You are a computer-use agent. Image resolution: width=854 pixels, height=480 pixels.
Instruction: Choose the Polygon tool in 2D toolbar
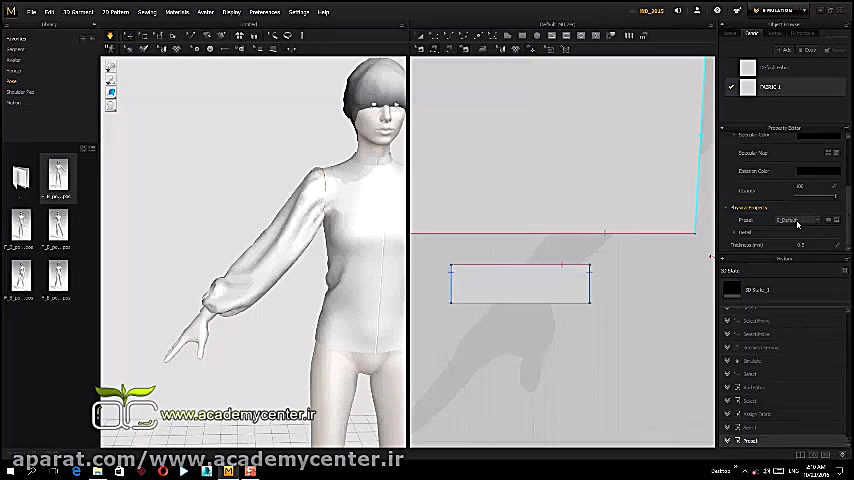click(508, 36)
